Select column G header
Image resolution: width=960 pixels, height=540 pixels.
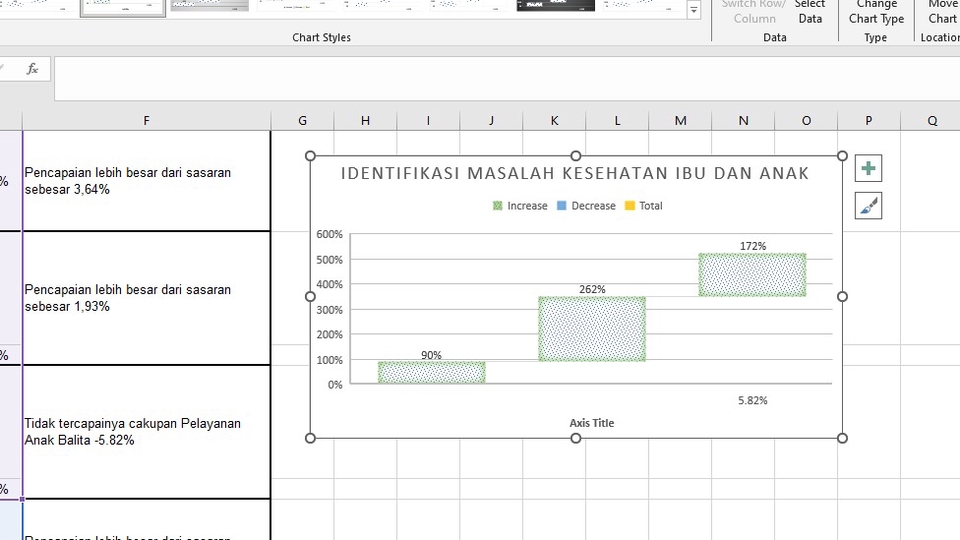[x=302, y=121]
